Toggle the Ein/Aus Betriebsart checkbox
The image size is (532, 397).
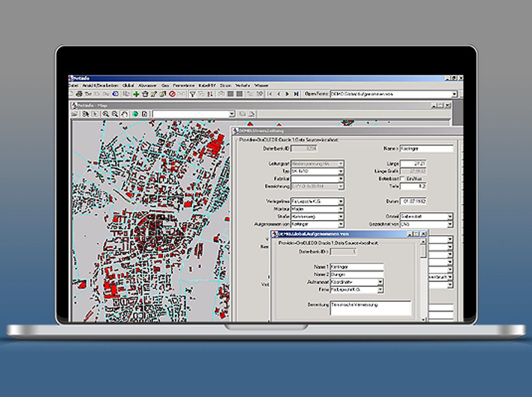click(x=403, y=178)
